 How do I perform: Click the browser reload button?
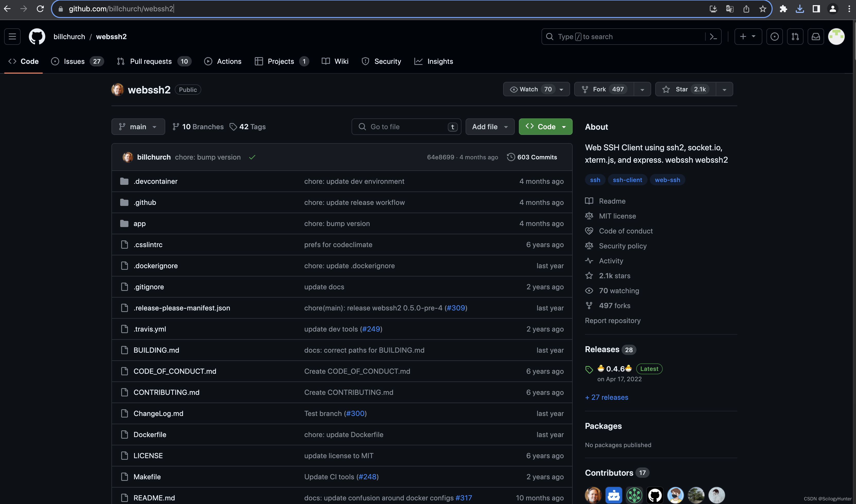click(x=40, y=8)
